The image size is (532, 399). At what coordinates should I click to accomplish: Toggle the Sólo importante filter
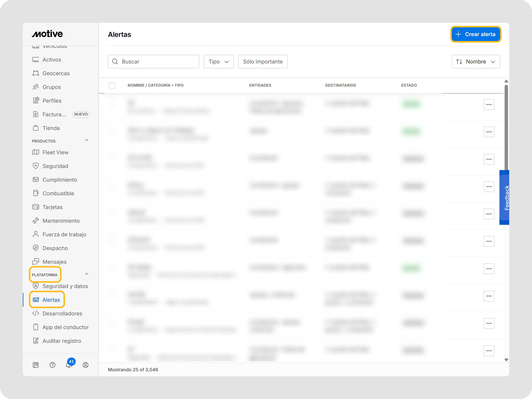263,62
